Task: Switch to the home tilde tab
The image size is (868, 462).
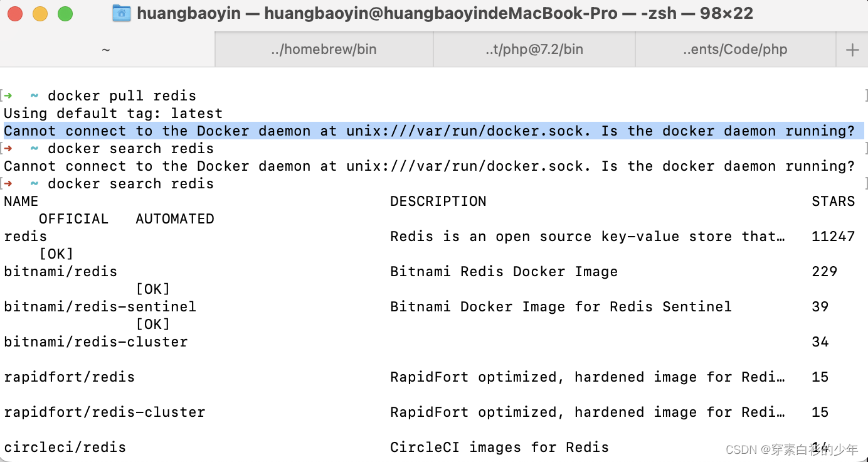Action: 106,49
